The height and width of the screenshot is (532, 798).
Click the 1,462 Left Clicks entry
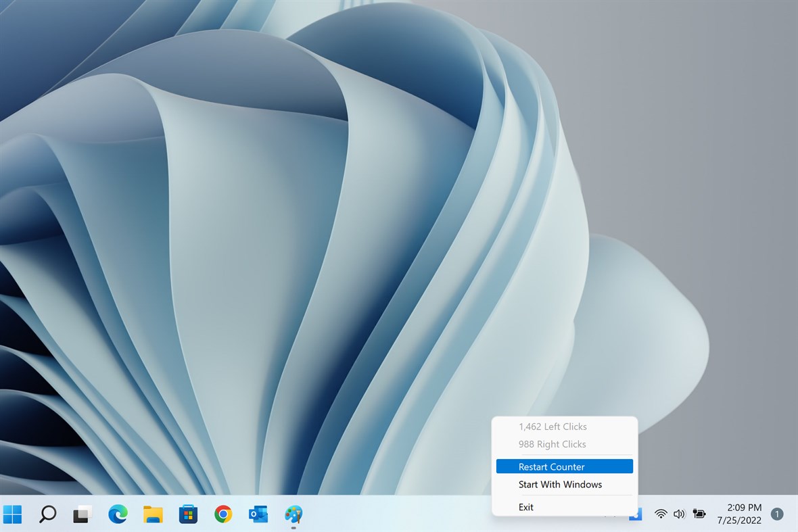tap(565, 427)
